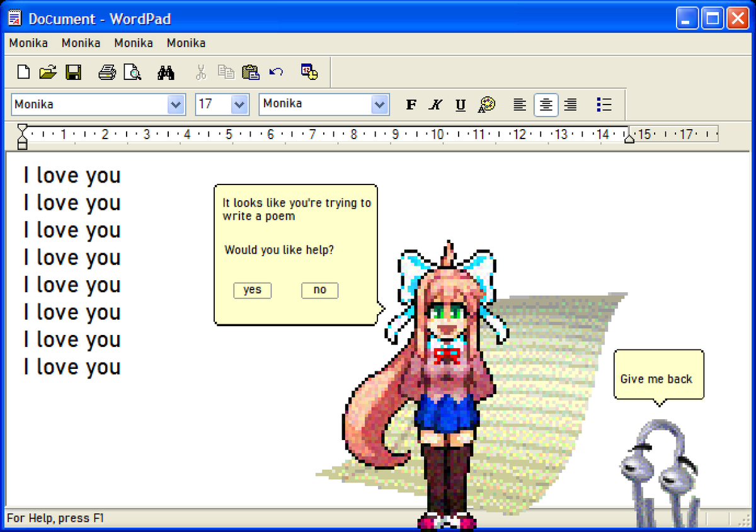756x532 pixels.
Task: Toggle bullet list formatting
Action: tap(604, 105)
